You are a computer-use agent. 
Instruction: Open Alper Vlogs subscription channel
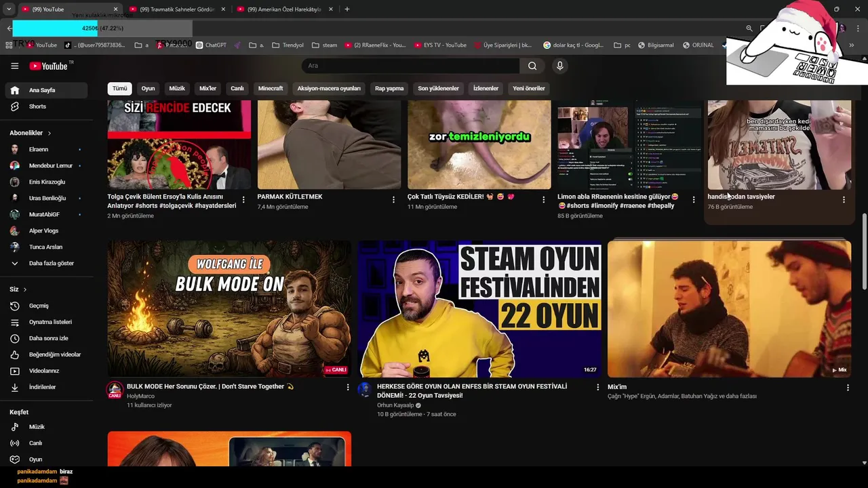coord(46,230)
